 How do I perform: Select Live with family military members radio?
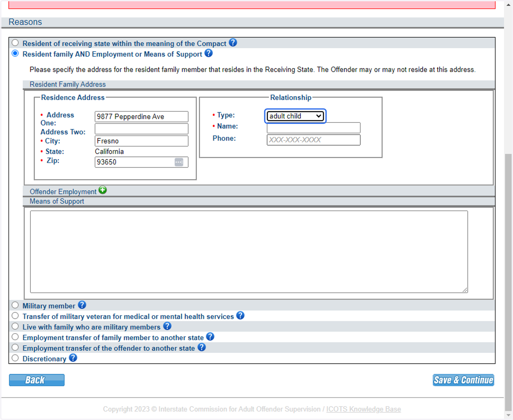15,326
